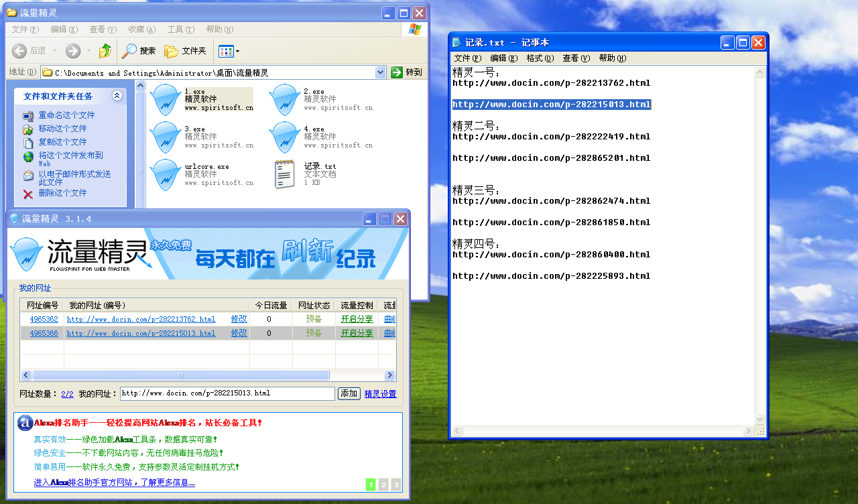Open Explorer's 查看(V) menu

pos(103,29)
